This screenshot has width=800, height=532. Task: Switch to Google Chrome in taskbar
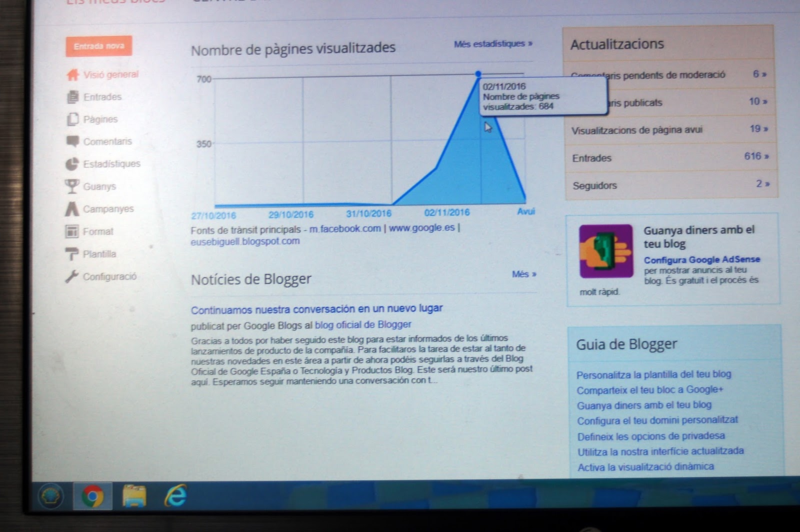pyautogui.click(x=92, y=496)
